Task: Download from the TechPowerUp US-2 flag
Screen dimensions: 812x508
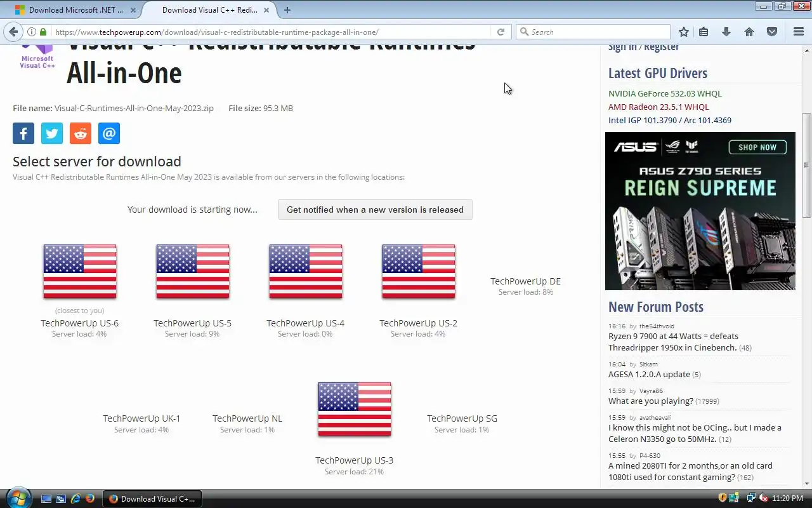Action: pyautogui.click(x=419, y=271)
